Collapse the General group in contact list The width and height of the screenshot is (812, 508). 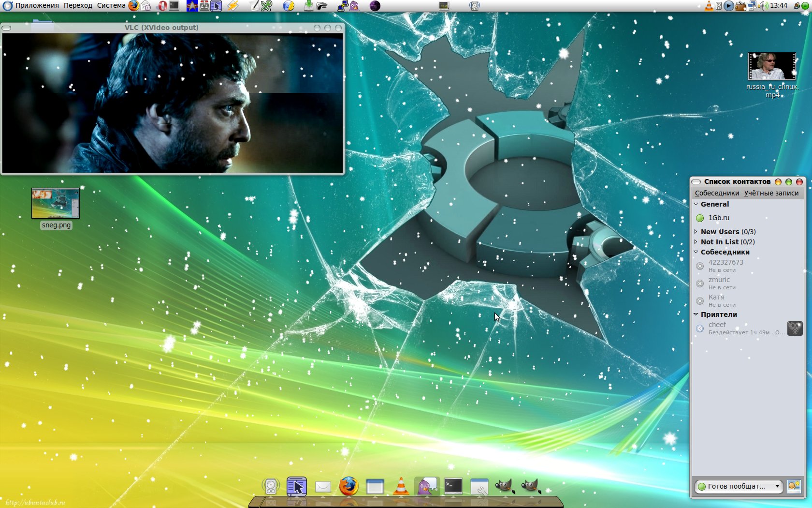(696, 204)
